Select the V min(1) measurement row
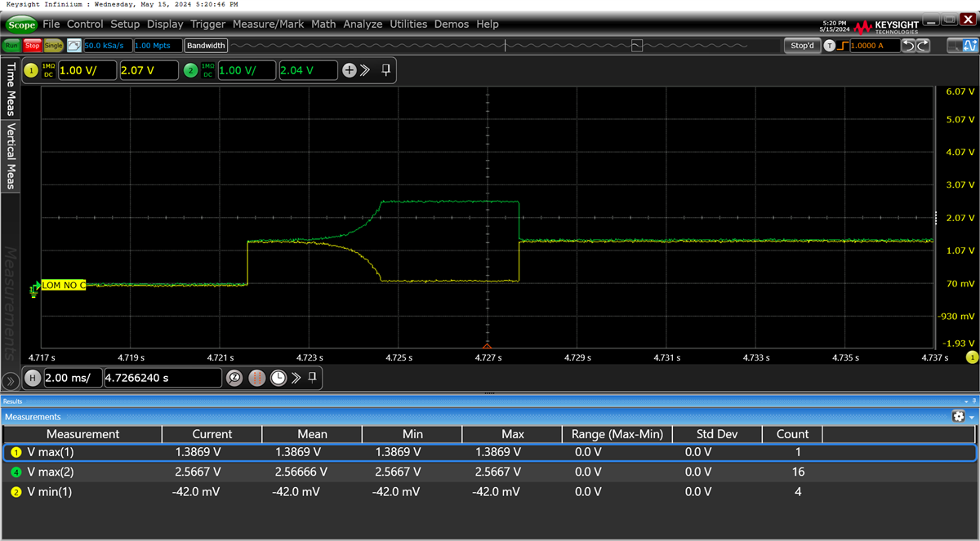980x541 pixels. point(490,491)
